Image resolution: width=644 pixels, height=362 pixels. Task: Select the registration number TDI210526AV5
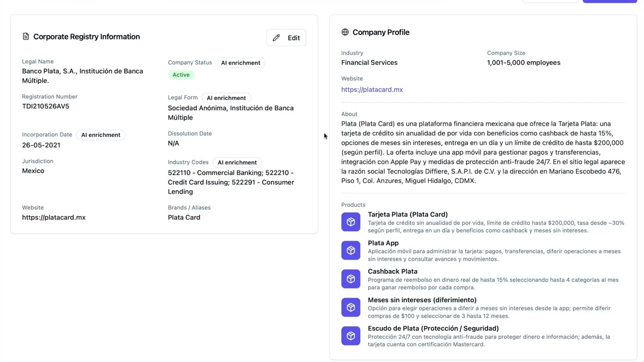click(x=46, y=106)
